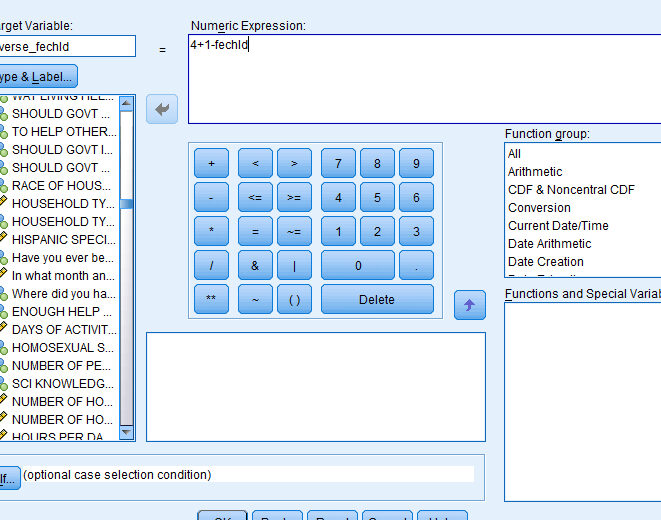This screenshot has width=661, height=520.
Task: Insert the less-than-or-equal operator
Action: [255, 197]
